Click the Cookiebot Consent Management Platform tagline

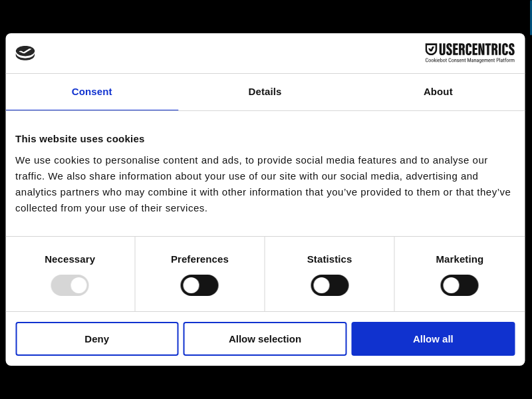pos(469,61)
